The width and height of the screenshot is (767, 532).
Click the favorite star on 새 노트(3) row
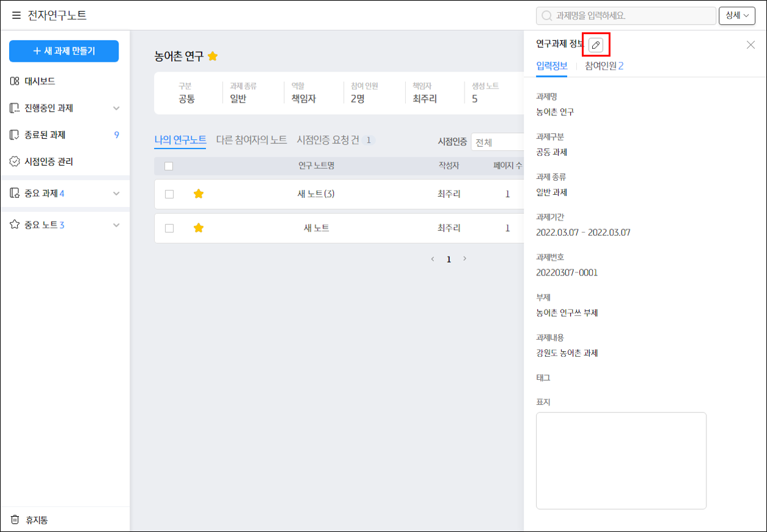coord(199,194)
